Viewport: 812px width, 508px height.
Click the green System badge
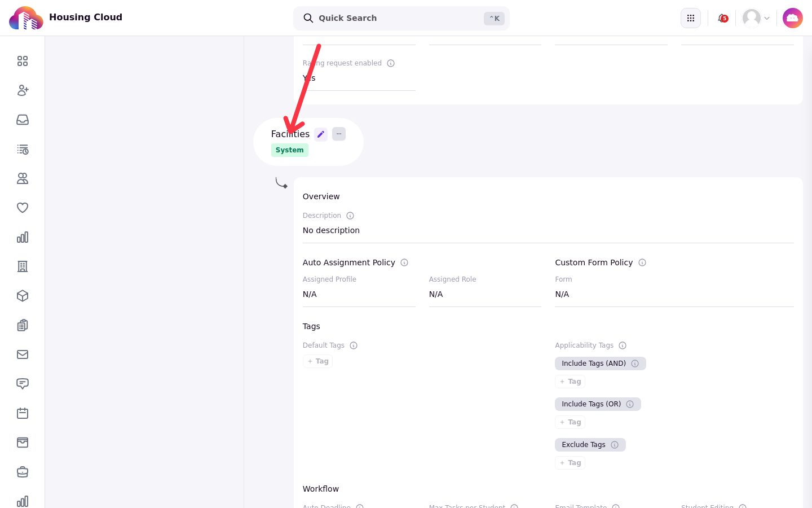290,150
